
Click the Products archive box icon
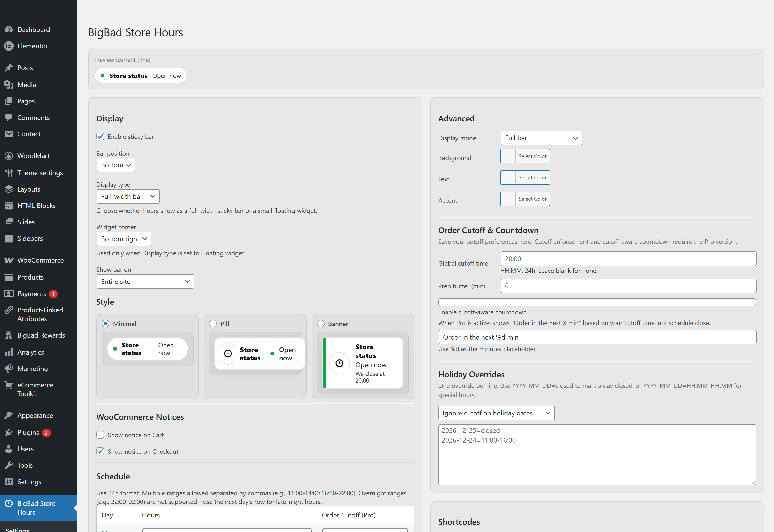coord(9,277)
